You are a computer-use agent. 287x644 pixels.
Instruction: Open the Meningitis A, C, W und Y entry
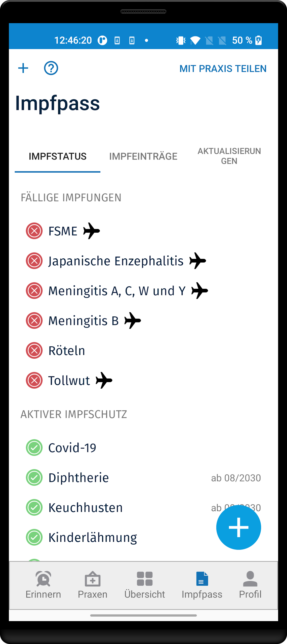tap(117, 291)
